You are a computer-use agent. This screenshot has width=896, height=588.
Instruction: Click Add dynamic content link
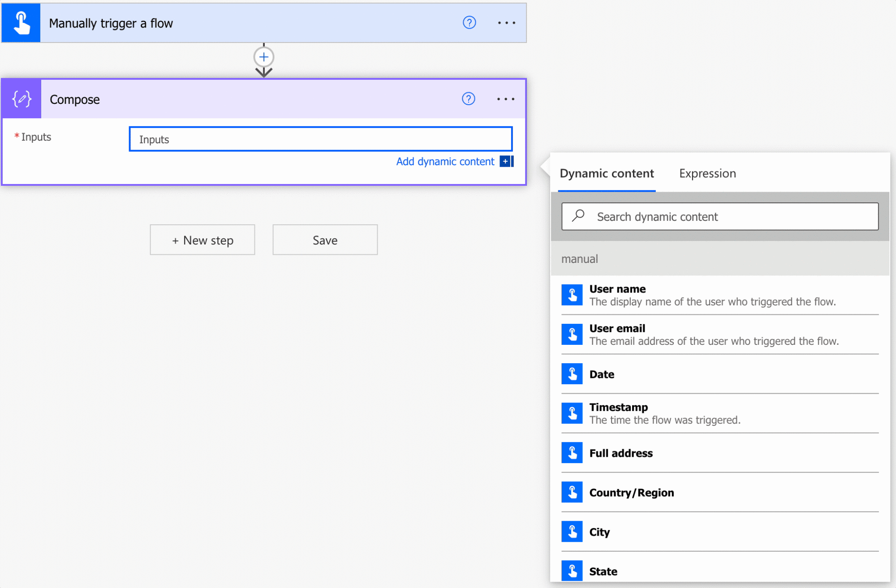[x=445, y=162]
